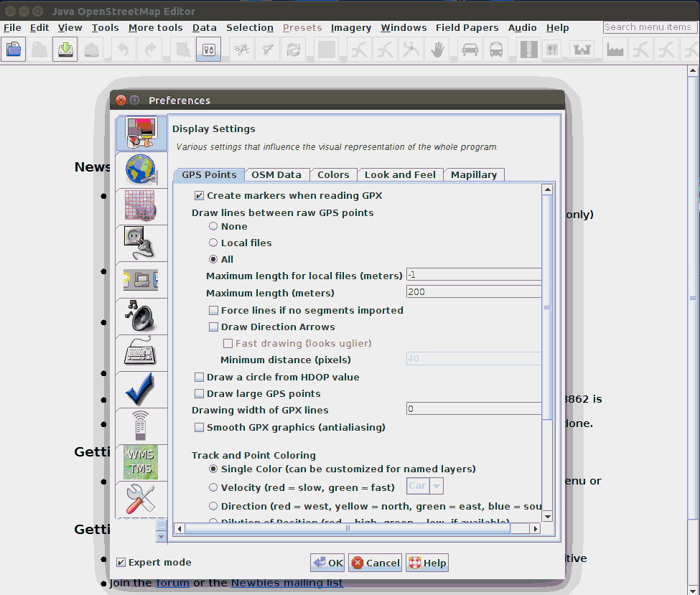Disable Create markers when reading GPX
The width and height of the screenshot is (700, 595).
click(x=199, y=196)
